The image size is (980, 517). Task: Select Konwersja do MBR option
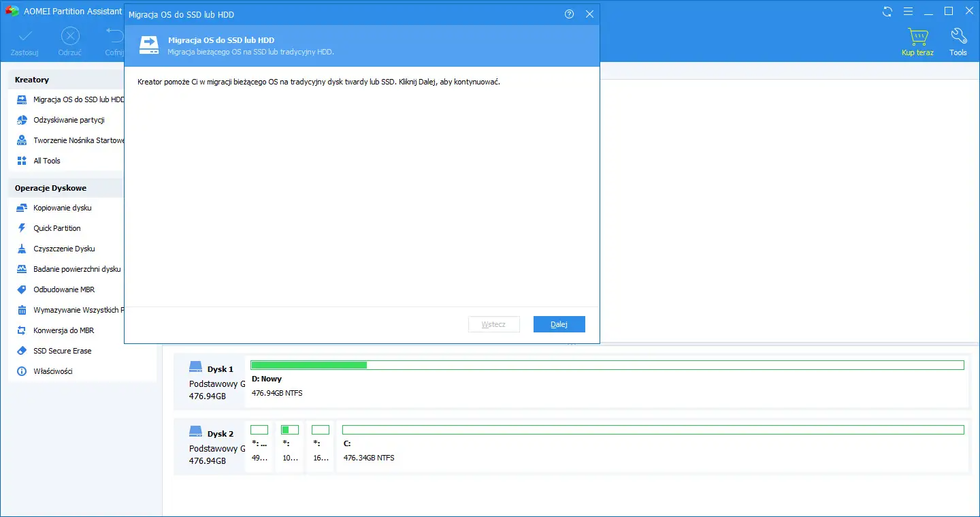pyautogui.click(x=64, y=330)
